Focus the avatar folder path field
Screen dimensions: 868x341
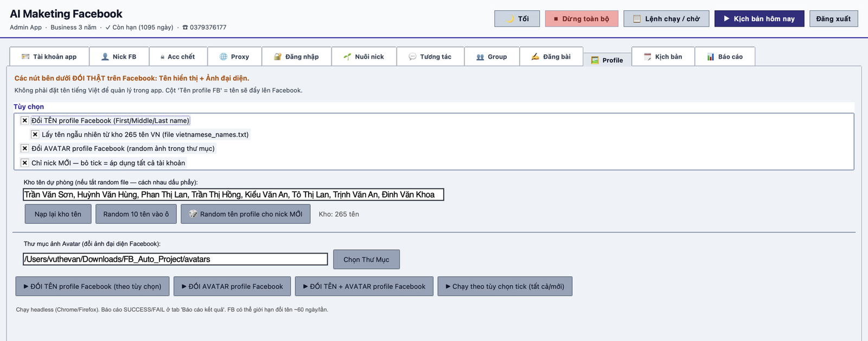tap(175, 260)
